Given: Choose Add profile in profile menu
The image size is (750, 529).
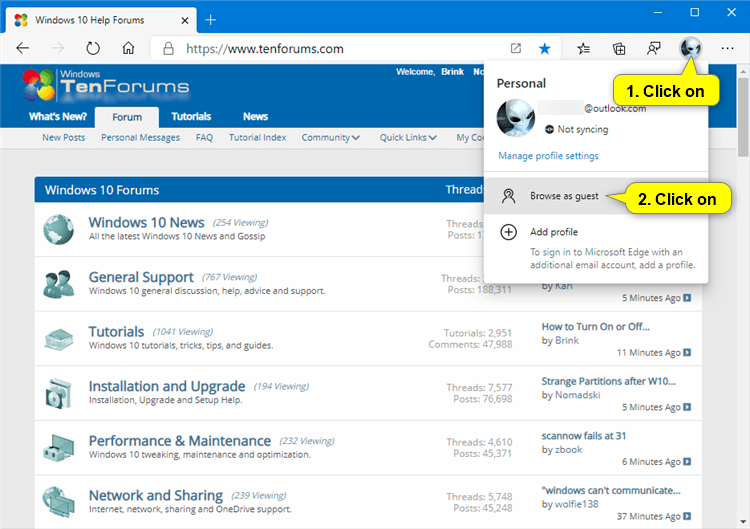Looking at the screenshot, I should coord(596,232).
